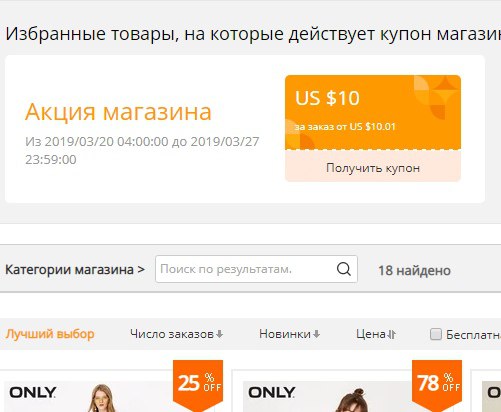Sort products by Цена

[x=376, y=334]
